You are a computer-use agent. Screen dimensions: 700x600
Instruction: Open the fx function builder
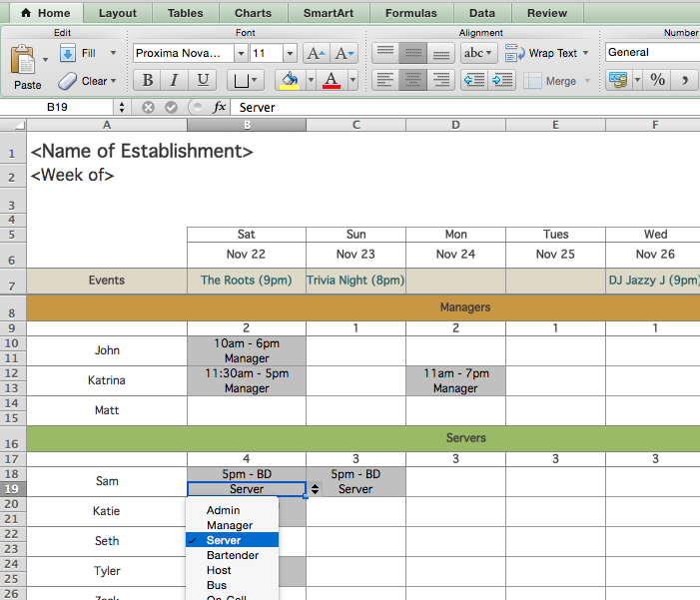point(219,107)
